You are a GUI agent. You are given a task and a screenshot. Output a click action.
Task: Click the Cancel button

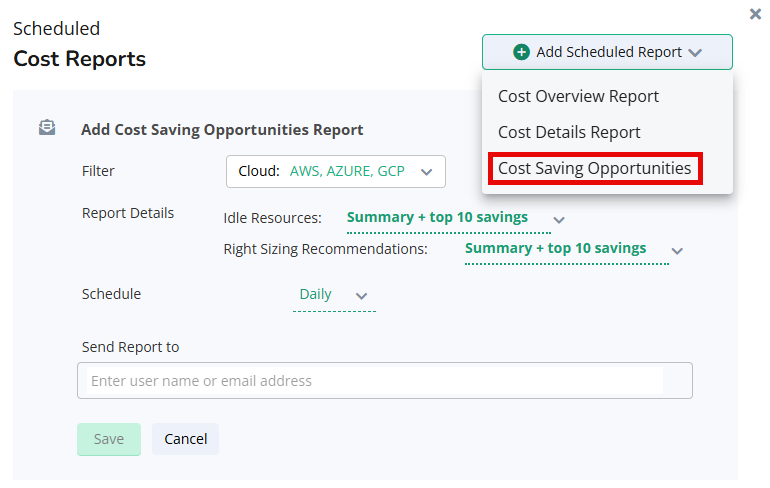point(186,439)
